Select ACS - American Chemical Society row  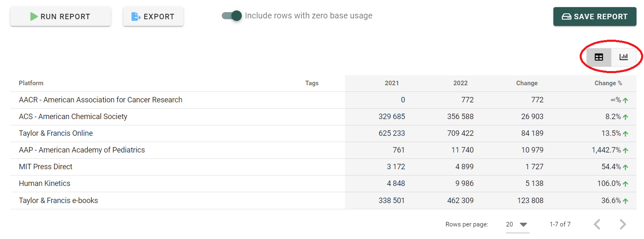pyautogui.click(x=323, y=117)
